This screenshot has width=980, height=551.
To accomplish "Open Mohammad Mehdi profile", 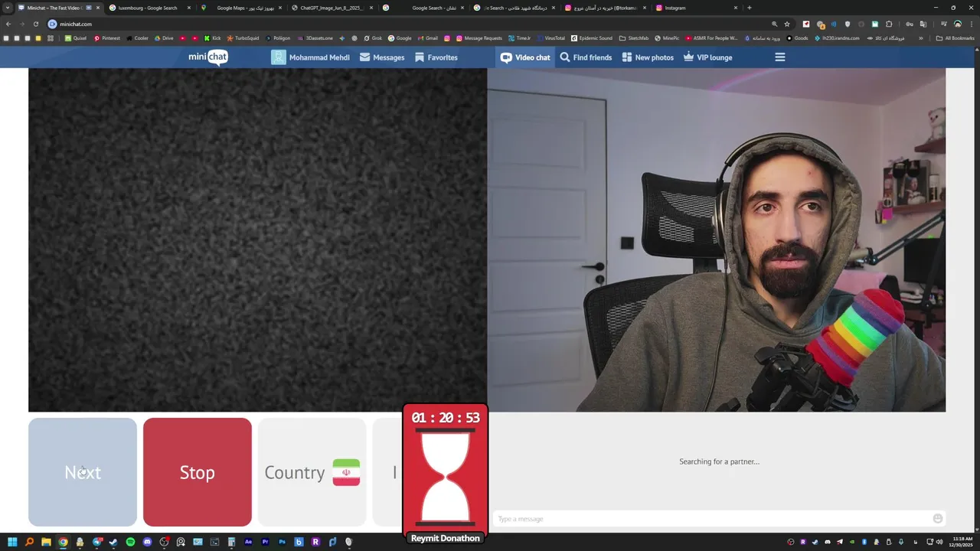I will coord(310,57).
